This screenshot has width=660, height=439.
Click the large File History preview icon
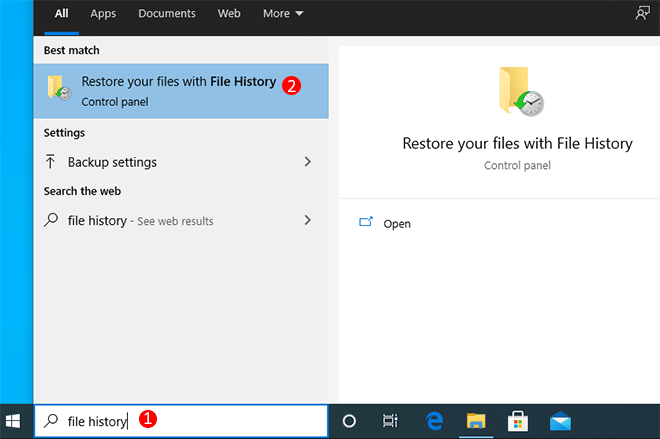[521, 91]
